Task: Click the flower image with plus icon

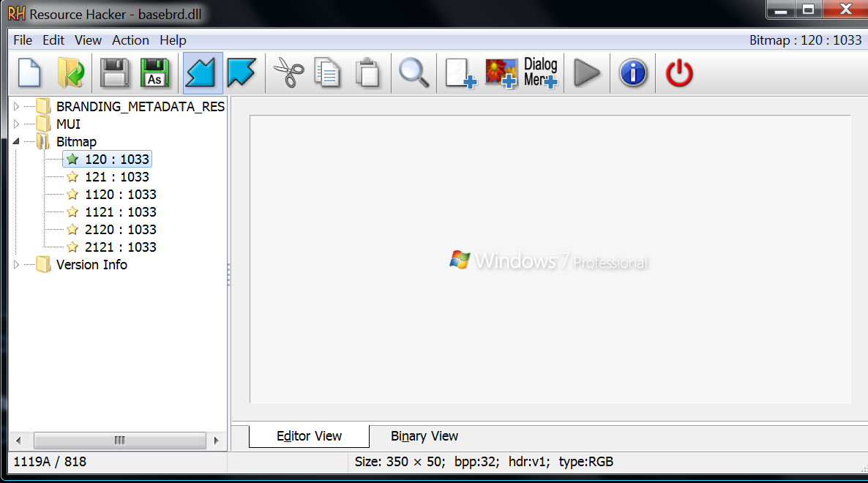Action: 501,73
